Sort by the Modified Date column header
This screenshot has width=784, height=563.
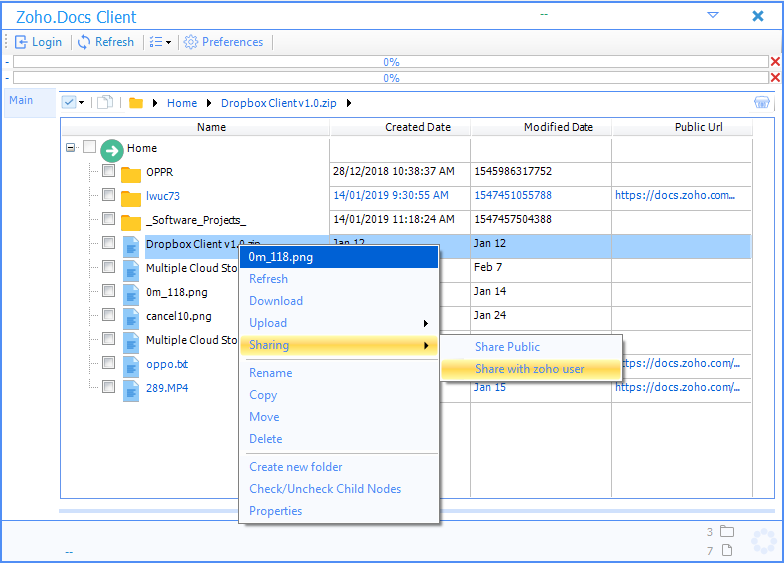click(x=541, y=127)
